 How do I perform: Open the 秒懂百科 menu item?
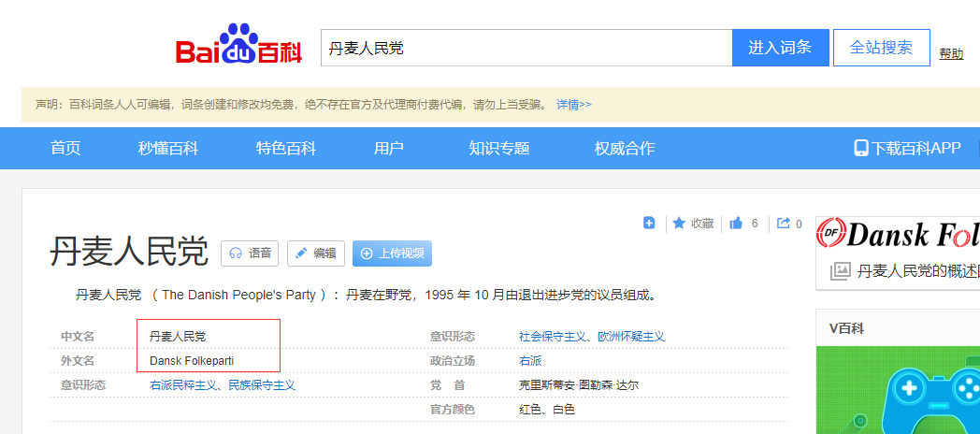pyautogui.click(x=168, y=148)
